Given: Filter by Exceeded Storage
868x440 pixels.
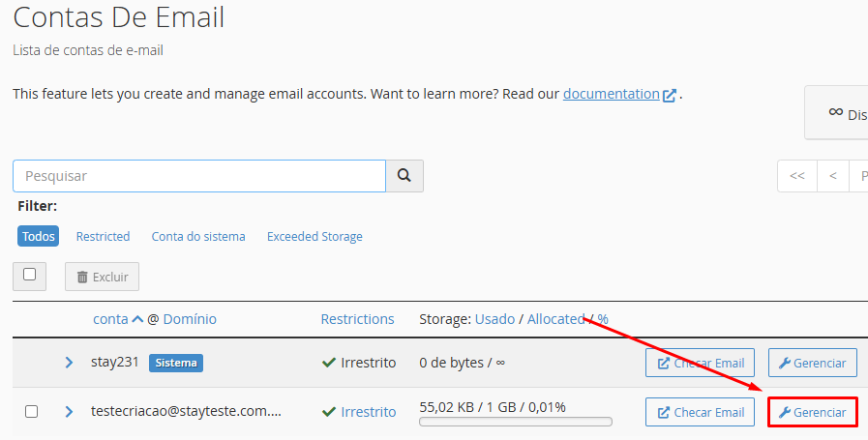Looking at the screenshot, I should [x=314, y=236].
